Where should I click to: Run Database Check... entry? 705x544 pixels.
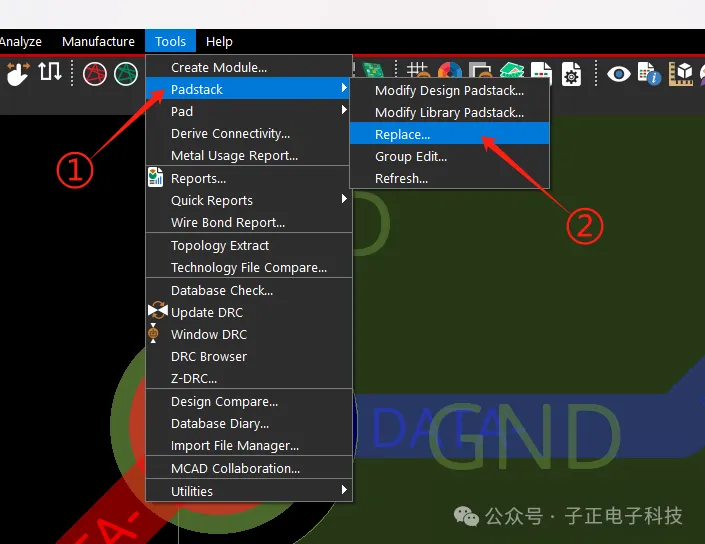pos(249,290)
